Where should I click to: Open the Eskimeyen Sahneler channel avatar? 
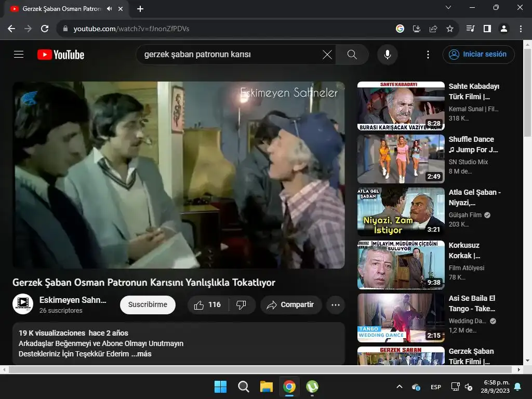click(x=23, y=304)
